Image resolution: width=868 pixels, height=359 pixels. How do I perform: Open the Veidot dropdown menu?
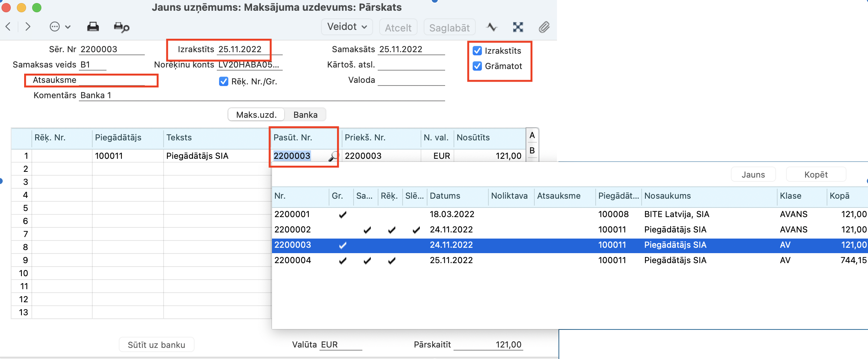[347, 27]
